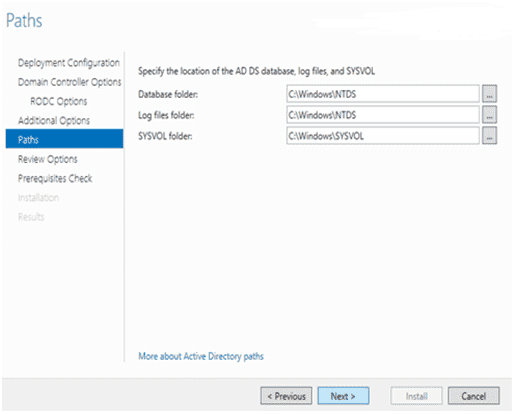Go to Deployment Configuration step
The width and height of the screenshot is (516, 414).
[69, 63]
